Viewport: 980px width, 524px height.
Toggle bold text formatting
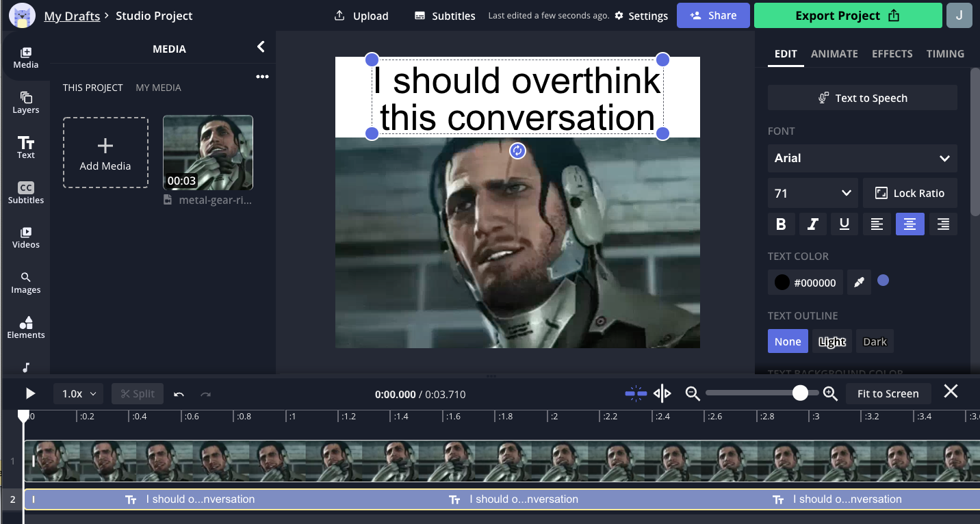point(781,224)
